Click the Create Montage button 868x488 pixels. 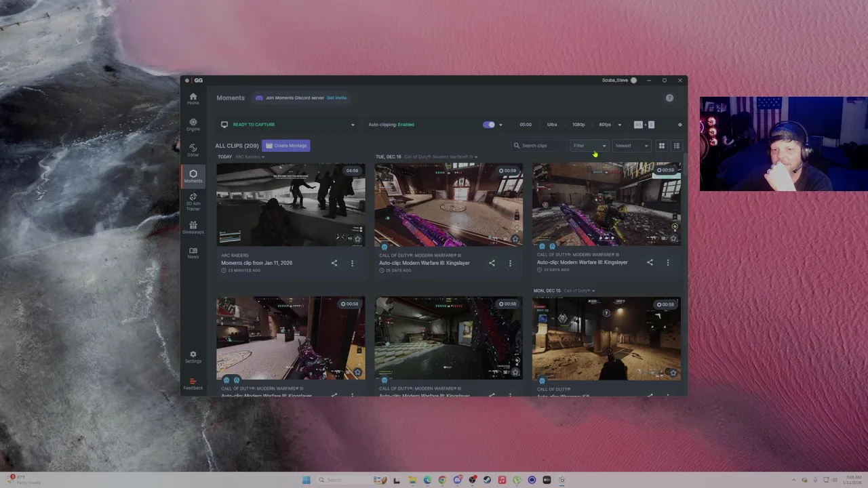[286, 146]
